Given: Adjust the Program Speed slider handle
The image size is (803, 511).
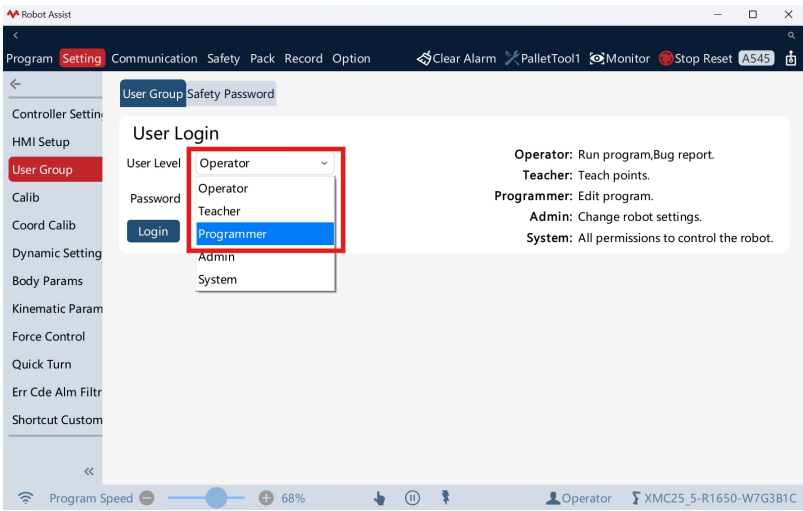Looking at the screenshot, I should (x=217, y=497).
